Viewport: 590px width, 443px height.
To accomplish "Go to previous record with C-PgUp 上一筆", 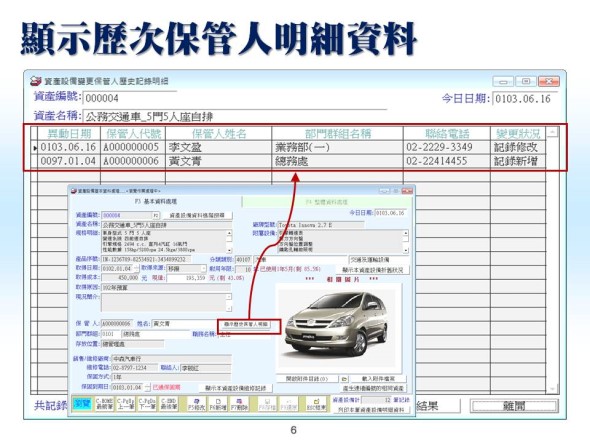I will pyautogui.click(x=126, y=404).
